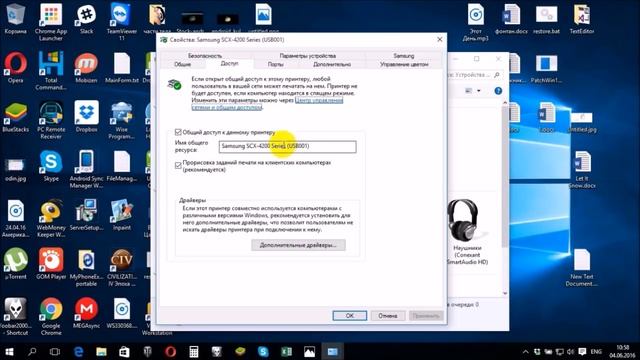The height and width of the screenshot is (360, 640).
Task: Open the taskbar clock and date
Action: click(622, 351)
